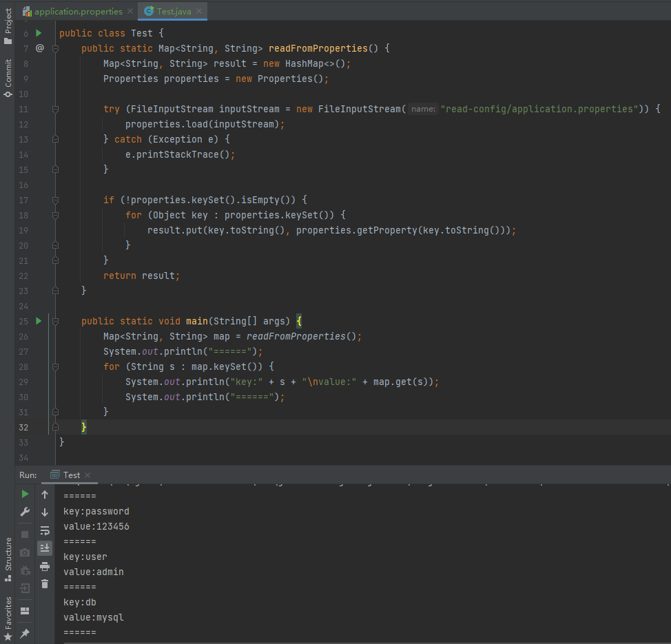The image size is (671, 644).
Task: Run class Test from line 6 gutter arrow
Action: 39,33
